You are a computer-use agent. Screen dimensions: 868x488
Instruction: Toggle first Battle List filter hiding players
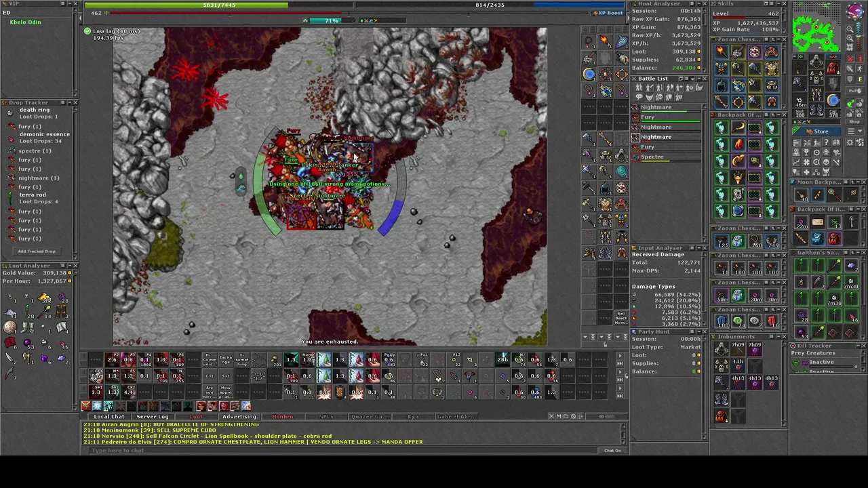pyautogui.click(x=639, y=87)
